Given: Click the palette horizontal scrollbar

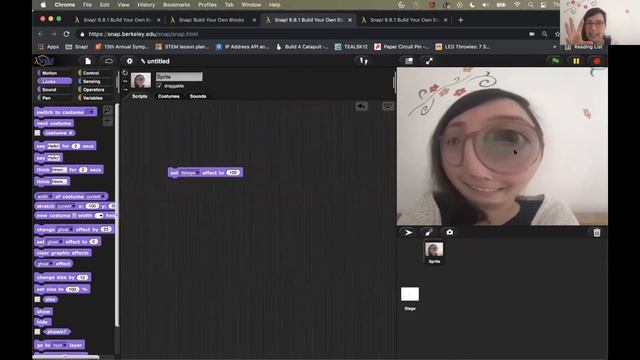Looking at the screenshot, I should [x=66, y=357].
